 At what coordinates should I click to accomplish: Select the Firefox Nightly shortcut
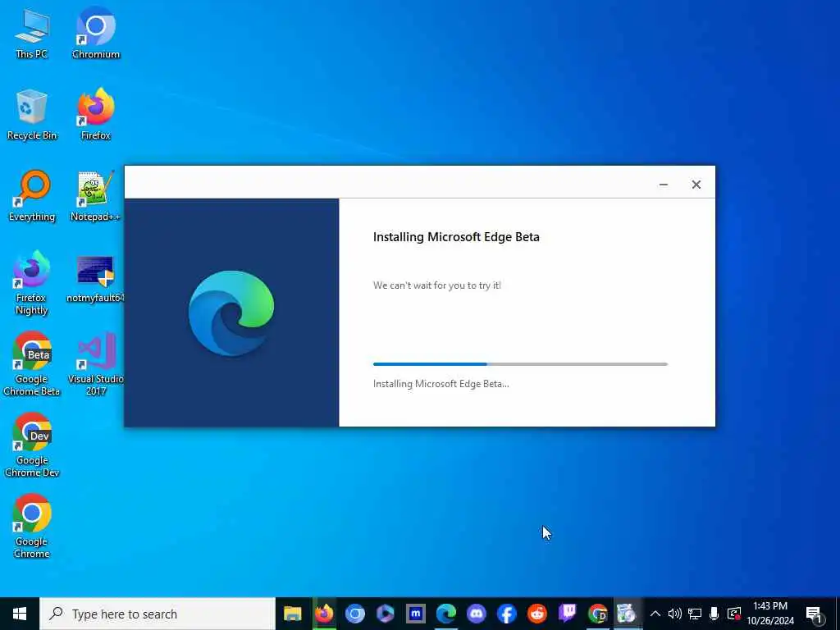pyautogui.click(x=32, y=283)
